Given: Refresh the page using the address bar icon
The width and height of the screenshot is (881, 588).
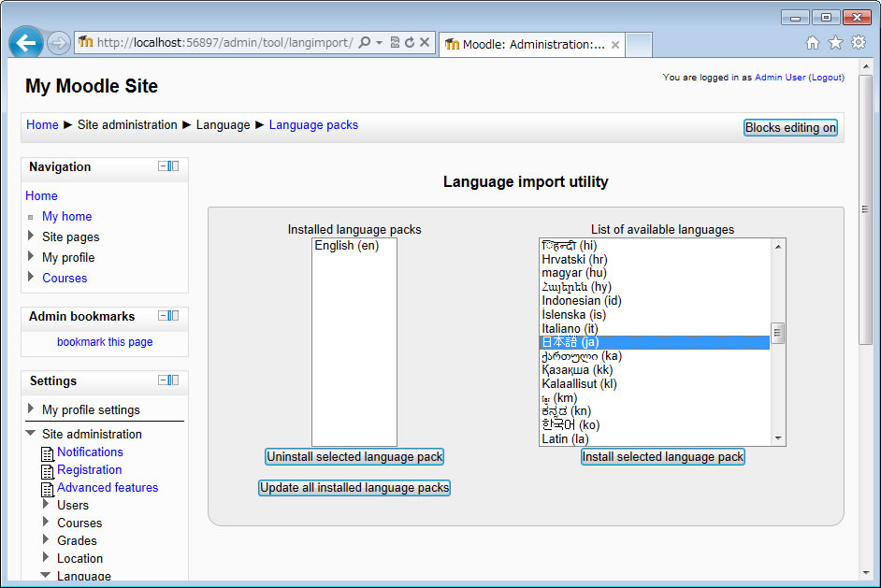Looking at the screenshot, I should coord(410,43).
